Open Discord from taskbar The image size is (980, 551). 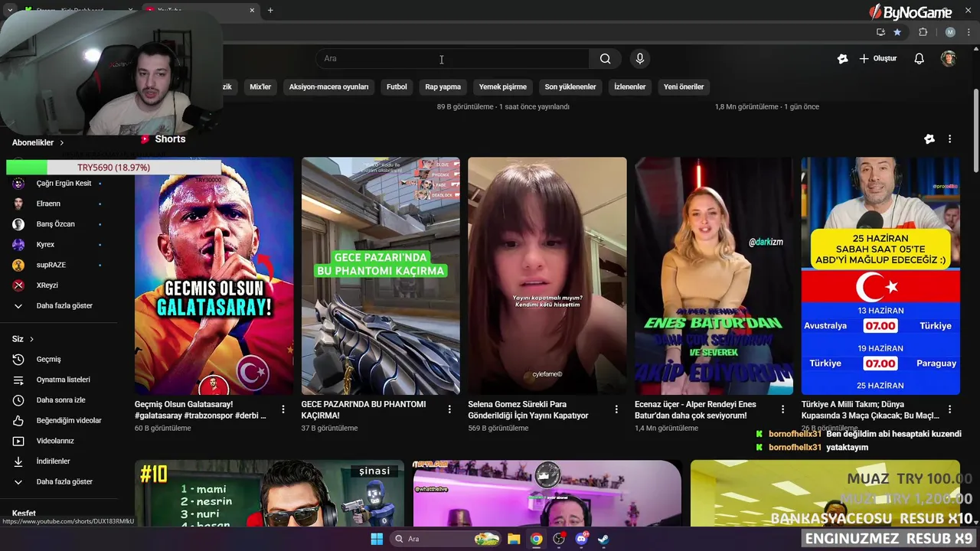point(581,539)
